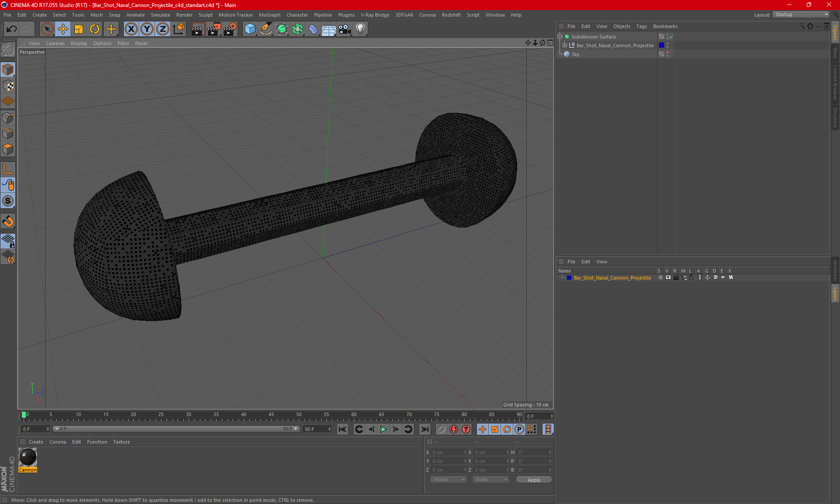Screen dimensions: 840x504
Task: Select the Live Selection tool
Action: [x=47, y=29]
